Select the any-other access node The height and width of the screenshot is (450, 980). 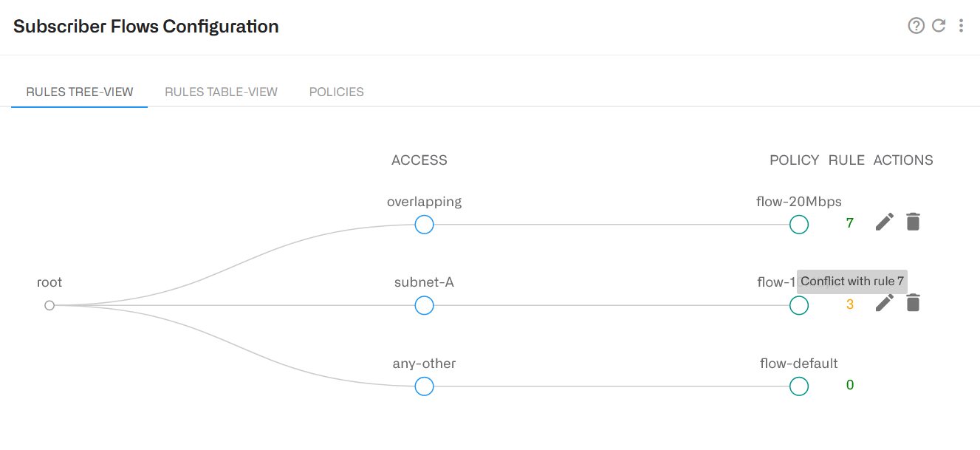pos(424,386)
